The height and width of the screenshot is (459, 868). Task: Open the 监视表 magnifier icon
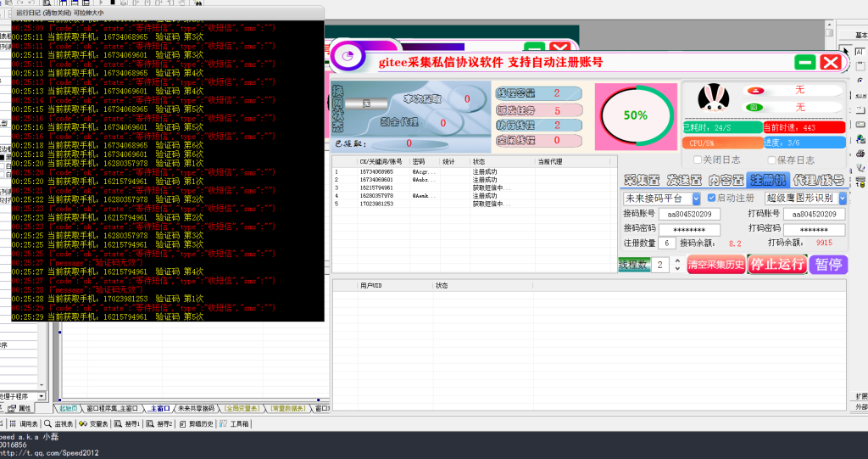coord(48,423)
